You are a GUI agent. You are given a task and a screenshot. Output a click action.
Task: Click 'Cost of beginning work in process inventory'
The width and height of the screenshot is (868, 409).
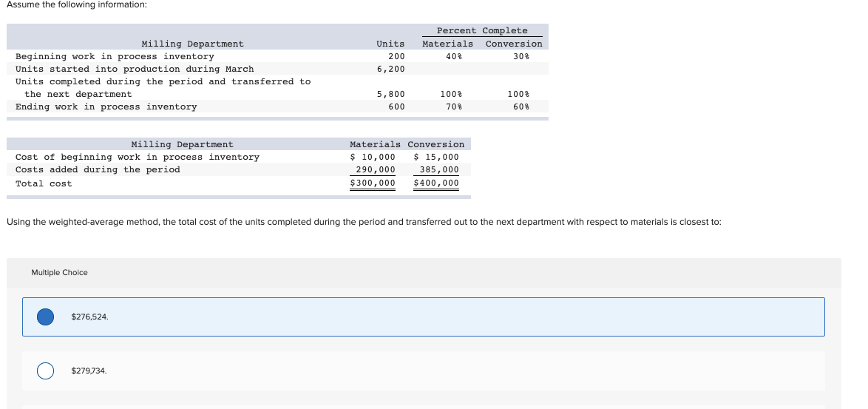coord(138,158)
